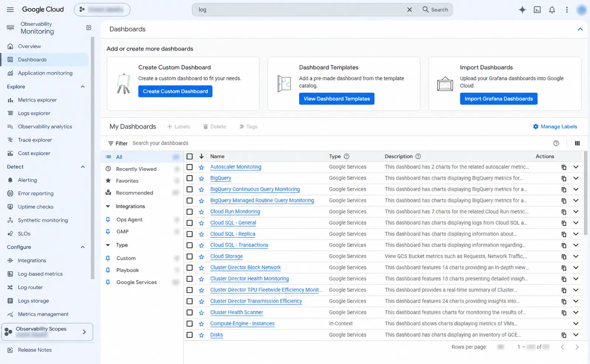
Task: Click Manage Labels gear link
Action: [x=555, y=126]
